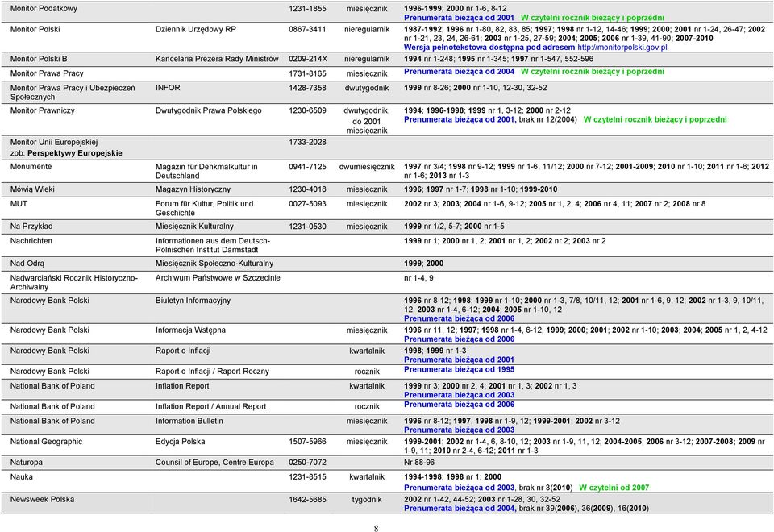Click ISSN 1642-5685
774x532 pixels.
[307, 500]
